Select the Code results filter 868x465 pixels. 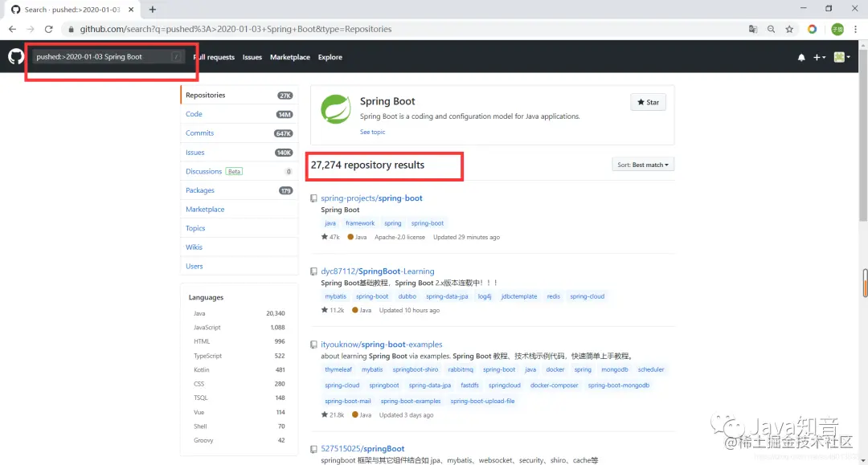click(240, 114)
